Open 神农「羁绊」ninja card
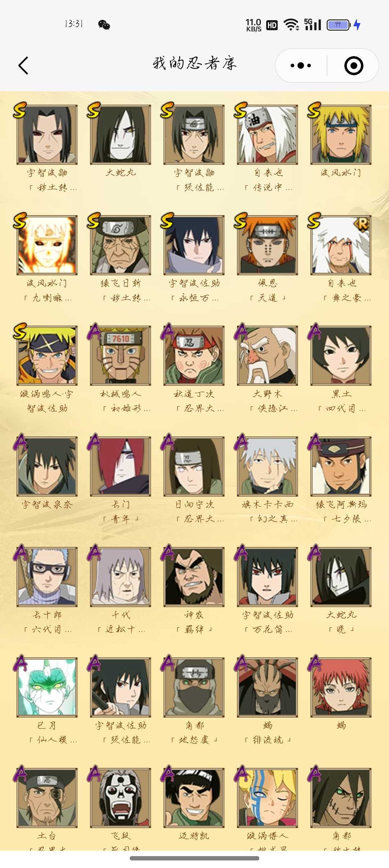Viewport: 389px width, 868px height. click(x=194, y=577)
